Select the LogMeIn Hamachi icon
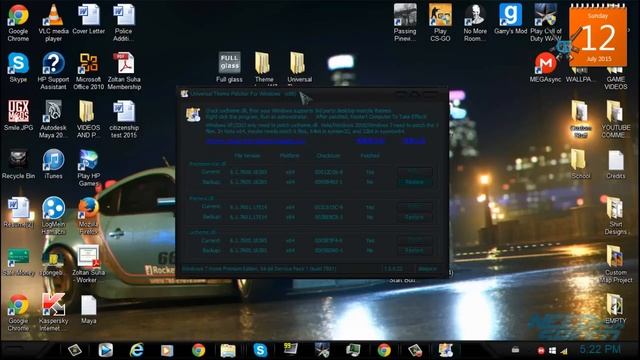The width and height of the screenshot is (640, 360). click(x=53, y=216)
